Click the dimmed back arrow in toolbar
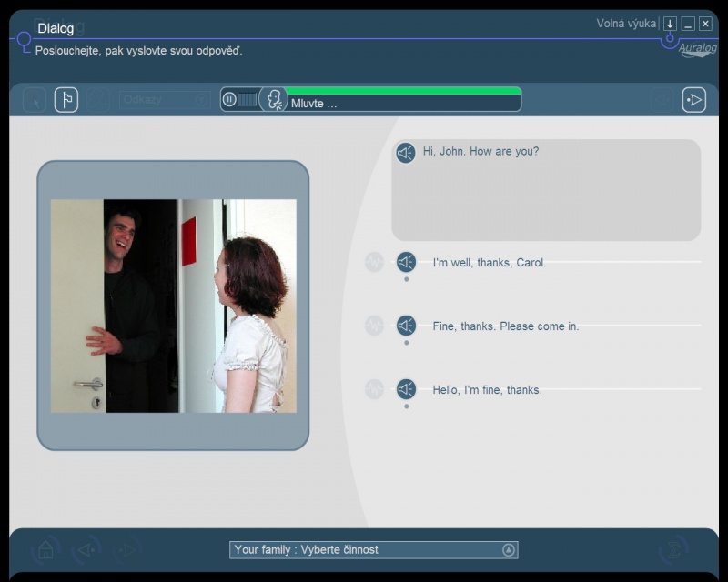This screenshot has height=582, width=728. (662, 100)
